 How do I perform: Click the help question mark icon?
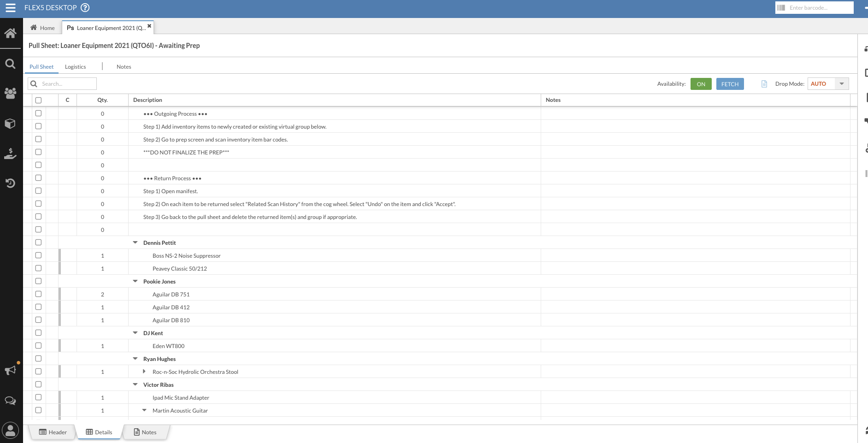click(85, 8)
